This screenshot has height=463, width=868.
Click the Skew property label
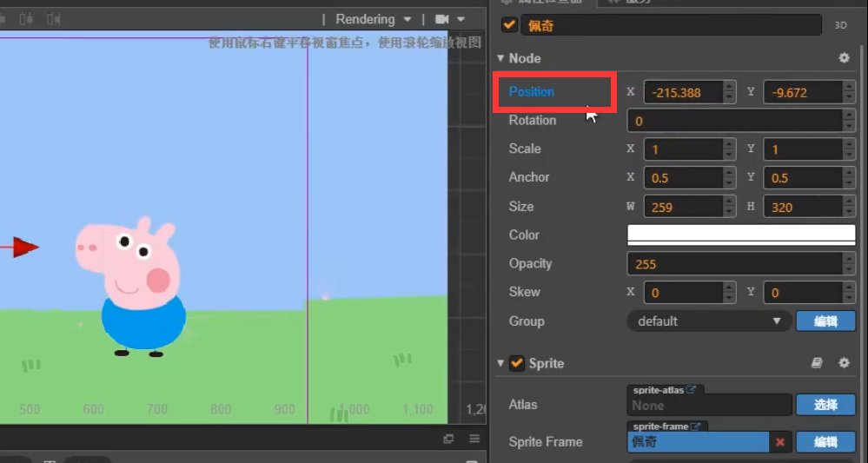[x=524, y=292]
